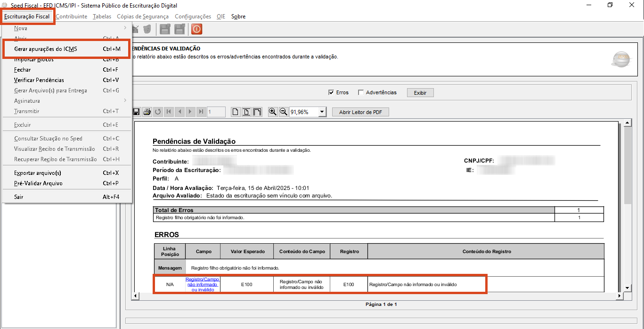Open the Registro/Campo não informado link
644x329 pixels.
202,285
